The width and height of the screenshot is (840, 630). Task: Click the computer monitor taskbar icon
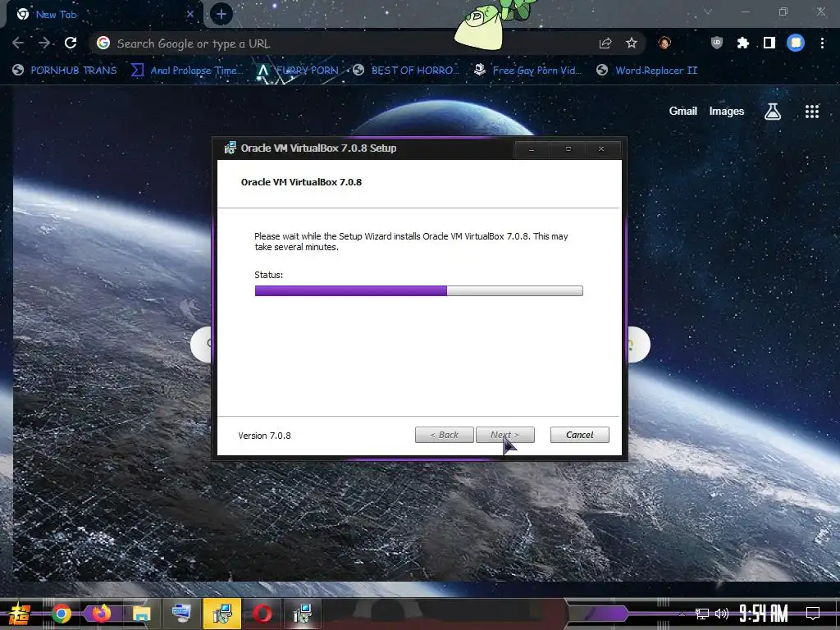pyautogui.click(x=181, y=614)
